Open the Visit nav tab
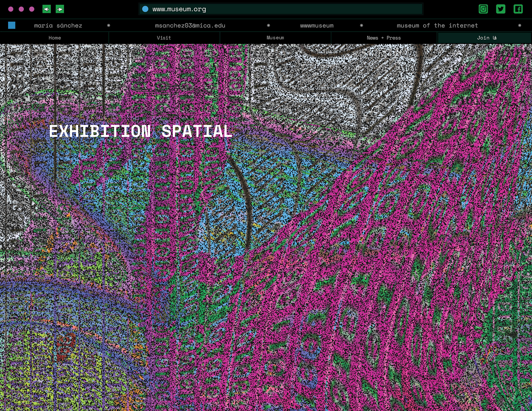 tap(164, 38)
